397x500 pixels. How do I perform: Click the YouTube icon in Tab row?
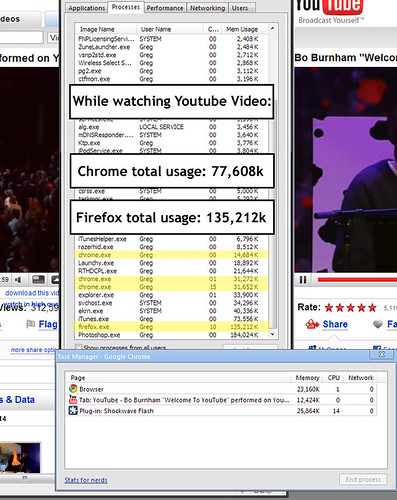click(73, 399)
